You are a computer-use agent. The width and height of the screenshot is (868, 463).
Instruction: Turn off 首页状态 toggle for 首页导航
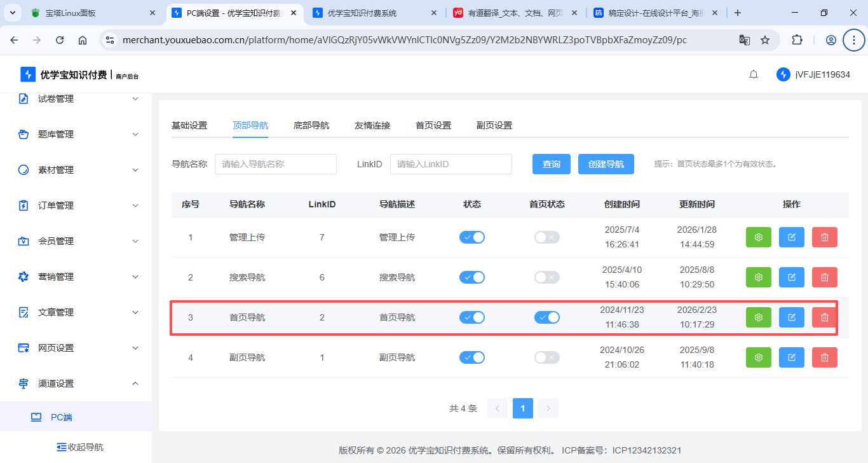(546, 317)
